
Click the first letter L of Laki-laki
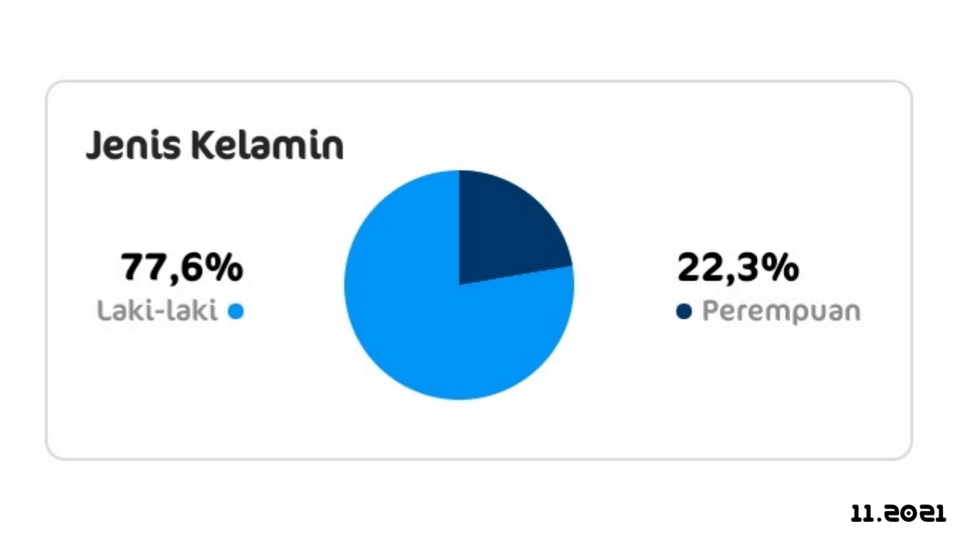105,310
